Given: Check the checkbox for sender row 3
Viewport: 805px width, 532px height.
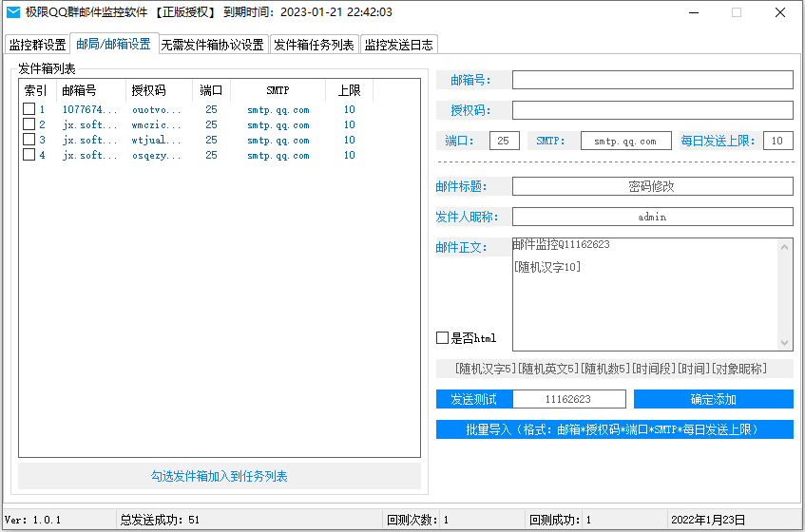Looking at the screenshot, I should click(x=29, y=140).
